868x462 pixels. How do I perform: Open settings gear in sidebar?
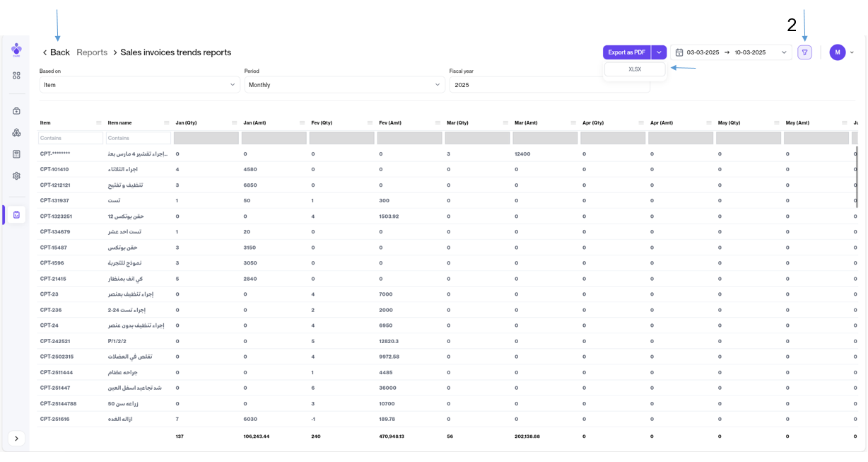16,176
